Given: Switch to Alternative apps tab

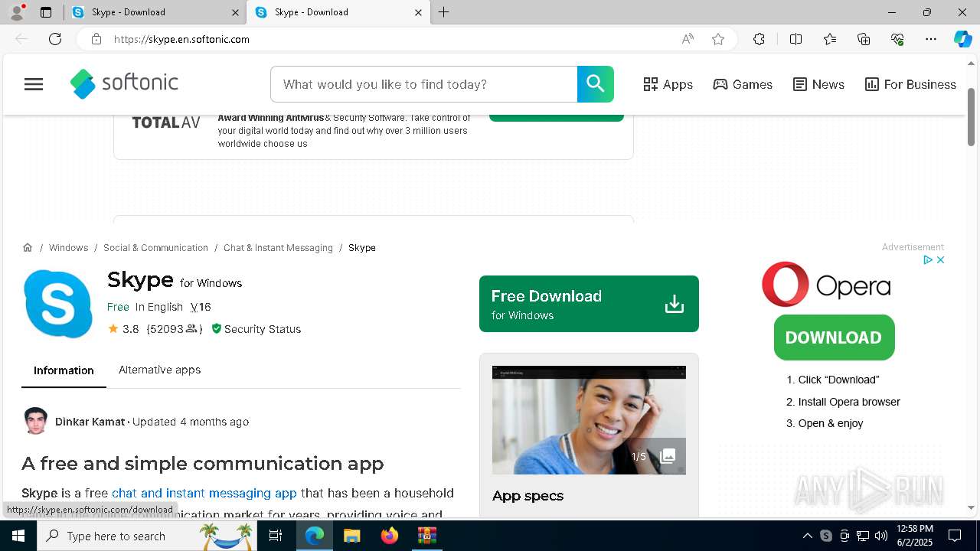Looking at the screenshot, I should [x=159, y=370].
